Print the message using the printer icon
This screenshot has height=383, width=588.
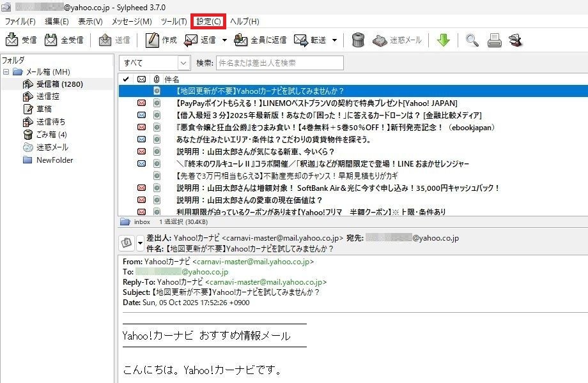point(494,40)
